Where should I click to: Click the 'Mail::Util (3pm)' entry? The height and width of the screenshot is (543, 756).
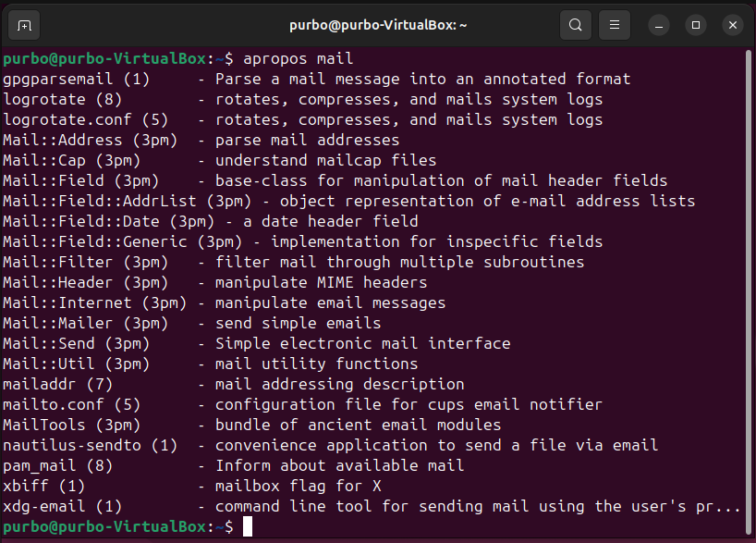(76, 364)
